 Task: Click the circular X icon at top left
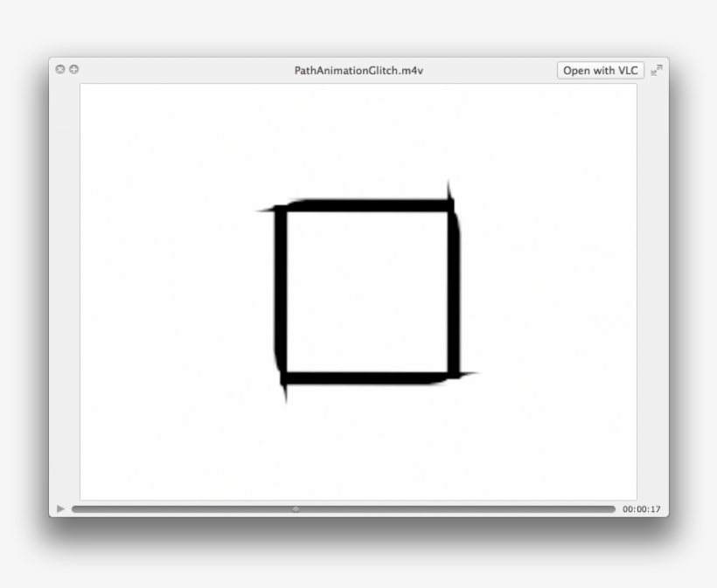tap(59, 69)
